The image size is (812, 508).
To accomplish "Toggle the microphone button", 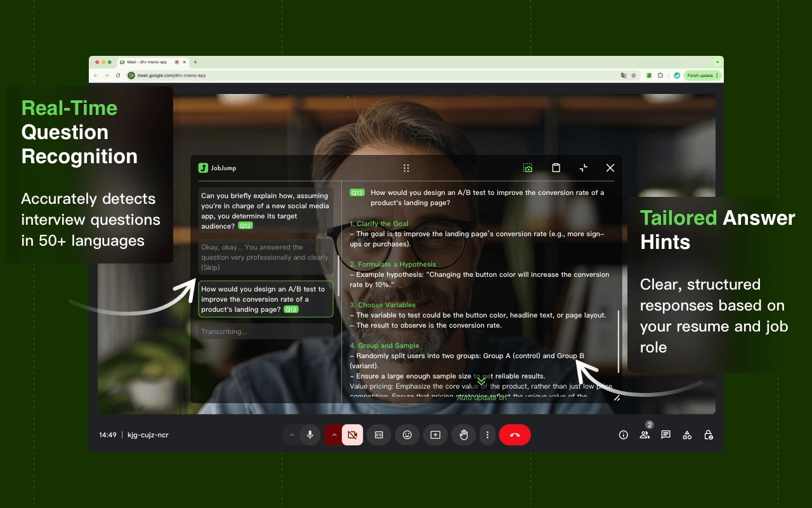I will point(310,435).
